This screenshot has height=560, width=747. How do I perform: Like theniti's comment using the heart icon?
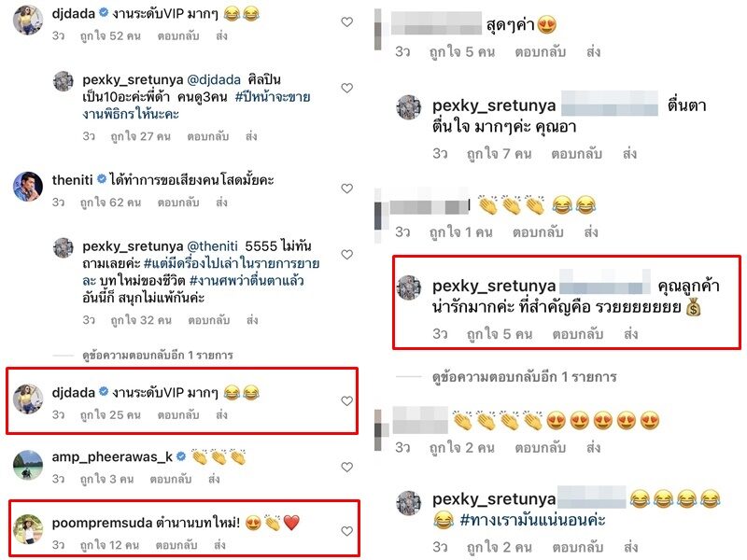click(x=346, y=189)
